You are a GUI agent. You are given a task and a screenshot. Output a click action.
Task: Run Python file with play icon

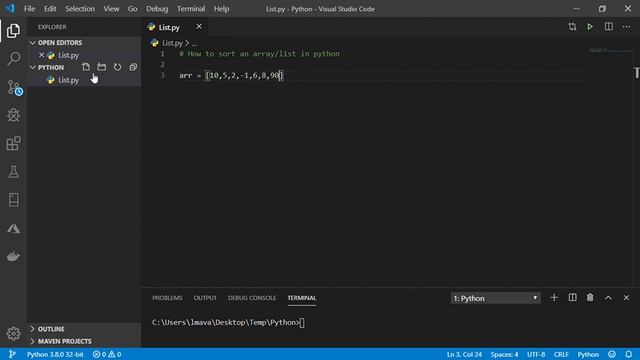[x=590, y=27]
